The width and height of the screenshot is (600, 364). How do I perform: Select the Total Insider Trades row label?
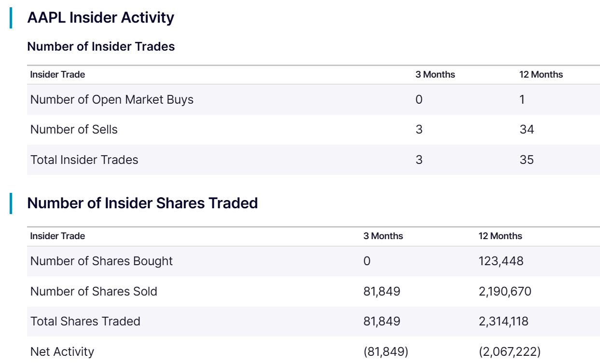[x=84, y=160]
